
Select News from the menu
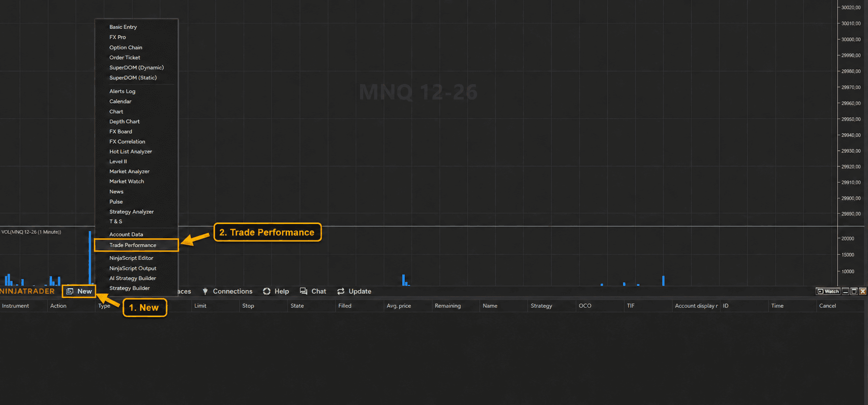[116, 191]
